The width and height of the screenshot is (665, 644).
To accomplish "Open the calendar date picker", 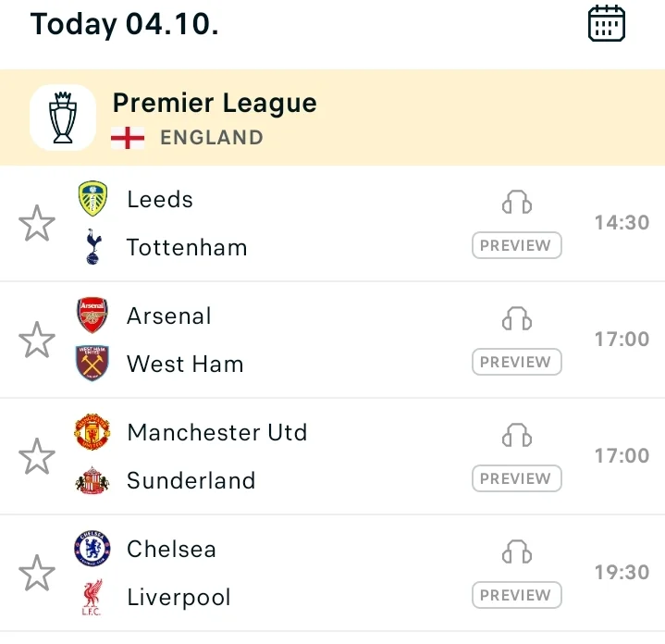I will pyautogui.click(x=607, y=23).
